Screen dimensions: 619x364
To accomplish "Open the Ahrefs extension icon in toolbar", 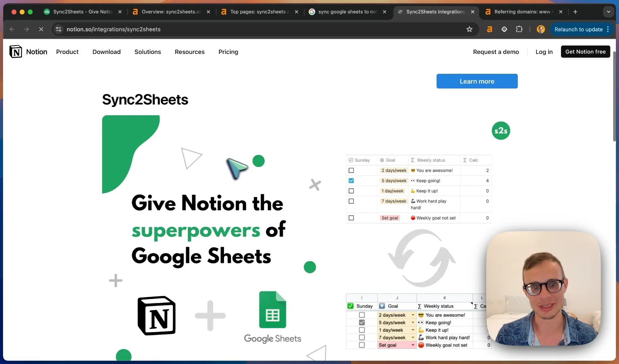I will pyautogui.click(x=489, y=29).
